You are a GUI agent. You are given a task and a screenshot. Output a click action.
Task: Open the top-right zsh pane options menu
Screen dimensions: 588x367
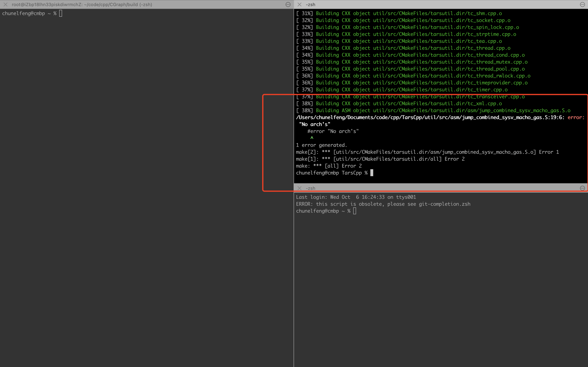pos(582,4)
